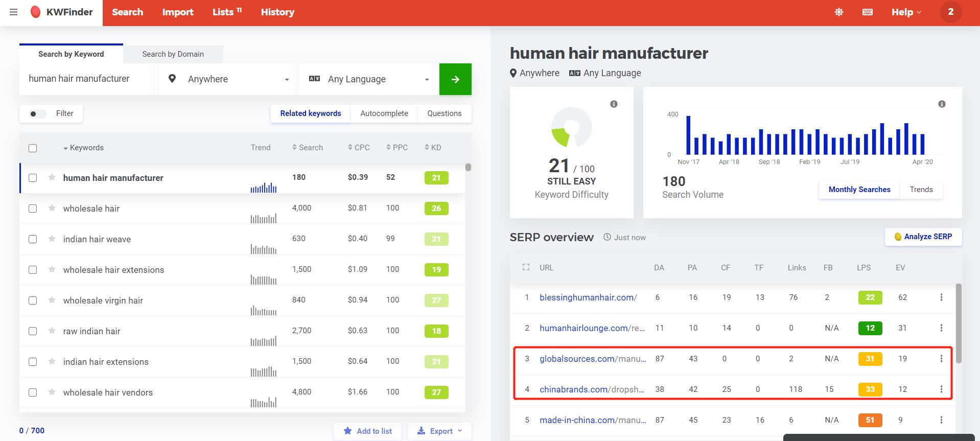This screenshot has height=441, width=980.
Task: Click the Keyword Difficulty info icon
Action: [x=614, y=104]
